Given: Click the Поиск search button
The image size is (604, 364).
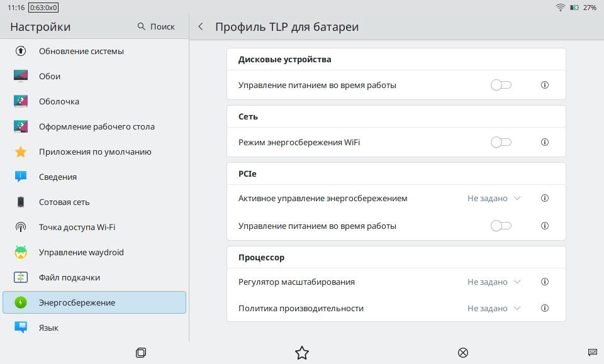Looking at the screenshot, I should click(156, 26).
